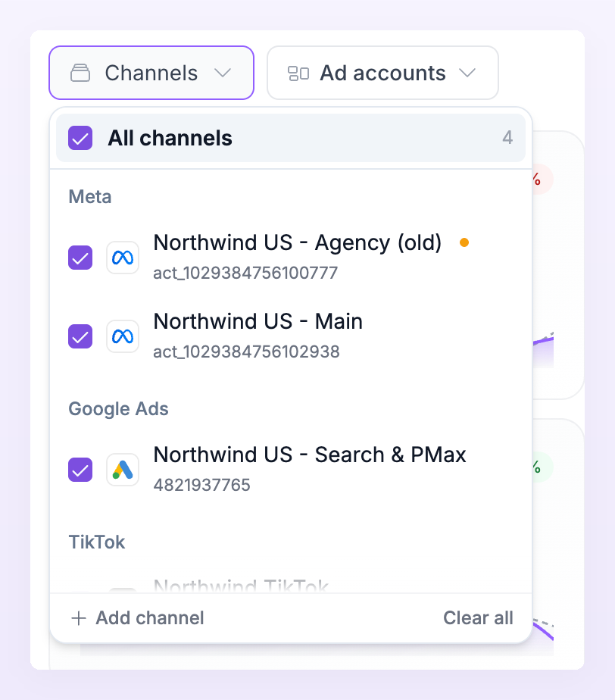
Task: Click the Add channel button
Action: coord(137,618)
